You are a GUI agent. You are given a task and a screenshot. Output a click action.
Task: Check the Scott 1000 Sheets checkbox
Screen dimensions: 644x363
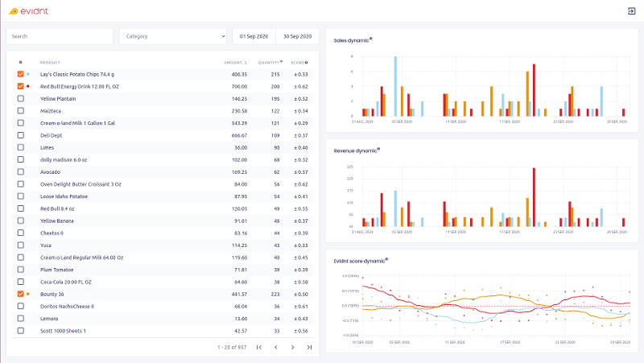pyautogui.click(x=21, y=331)
